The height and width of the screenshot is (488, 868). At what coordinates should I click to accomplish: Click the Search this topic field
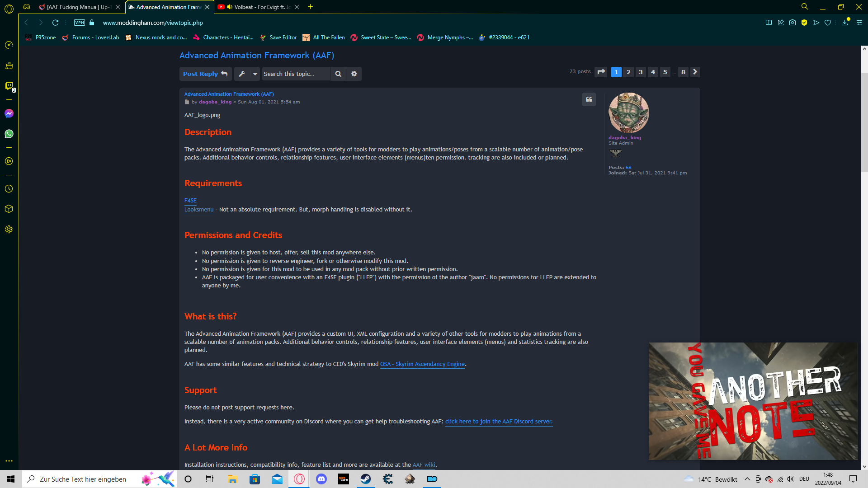[x=296, y=74]
